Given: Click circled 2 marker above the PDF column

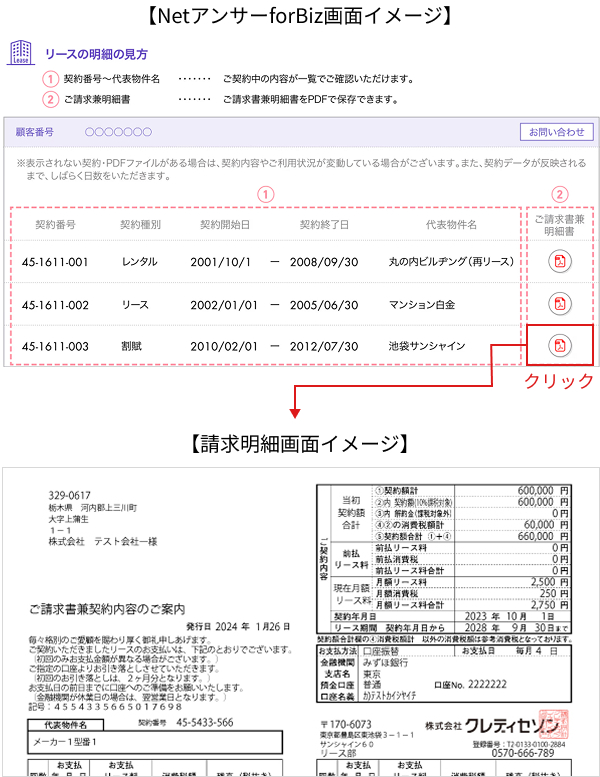Looking at the screenshot, I should pyautogui.click(x=560, y=194).
